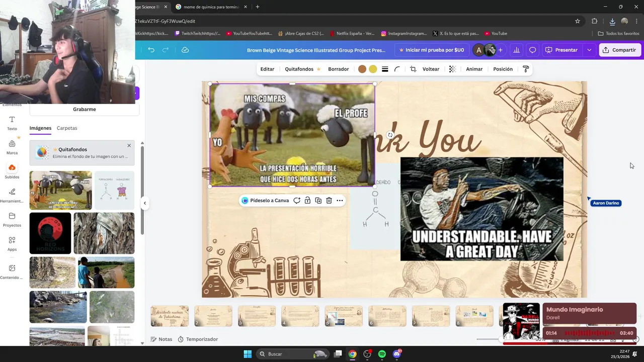Screen dimensions: 644x362
Task: Open Spotify from the taskbar
Action: coord(382,354)
